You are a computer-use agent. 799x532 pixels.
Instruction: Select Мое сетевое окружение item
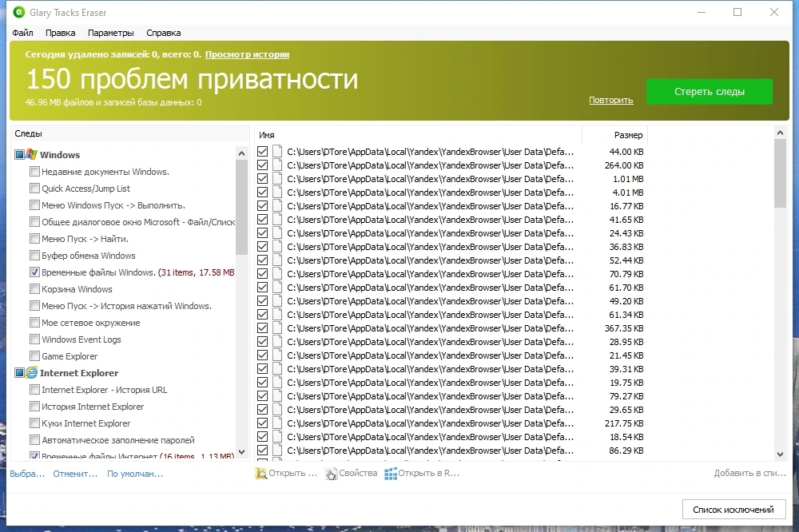pyautogui.click(x=91, y=323)
